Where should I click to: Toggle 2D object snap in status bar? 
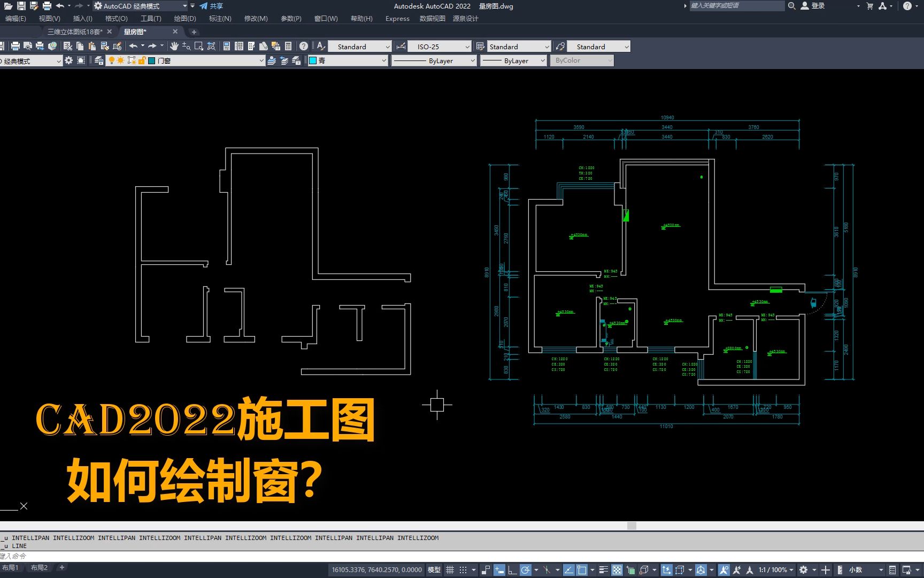582,570
